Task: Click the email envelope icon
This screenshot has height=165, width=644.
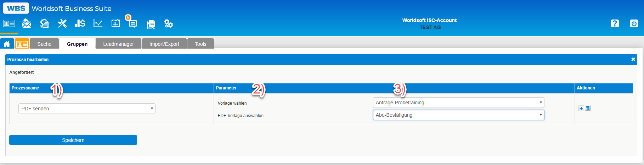Action: click(x=27, y=24)
